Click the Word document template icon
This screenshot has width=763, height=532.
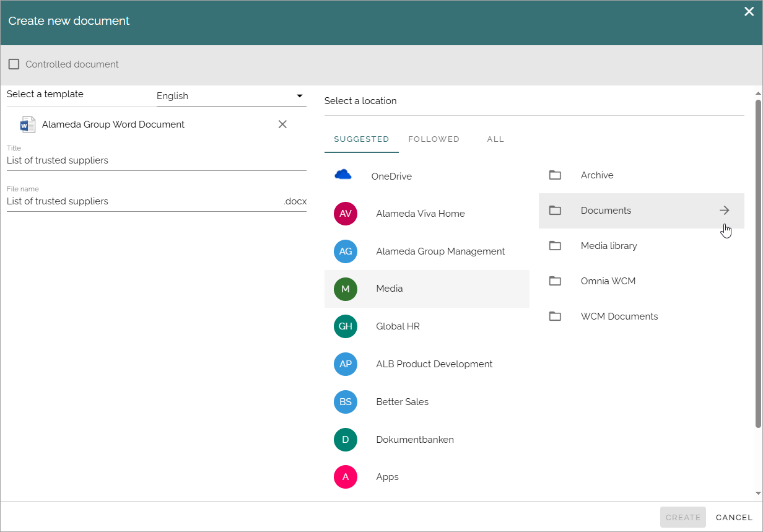coord(28,124)
